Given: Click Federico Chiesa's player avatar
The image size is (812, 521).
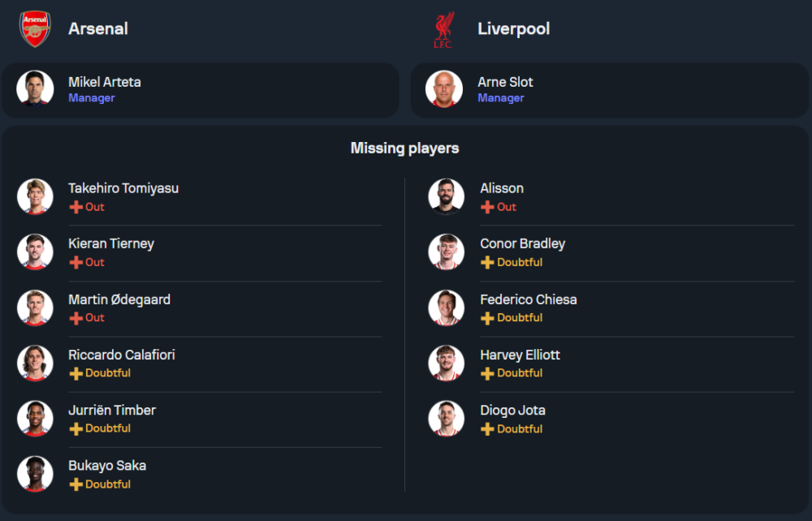Looking at the screenshot, I should (447, 308).
